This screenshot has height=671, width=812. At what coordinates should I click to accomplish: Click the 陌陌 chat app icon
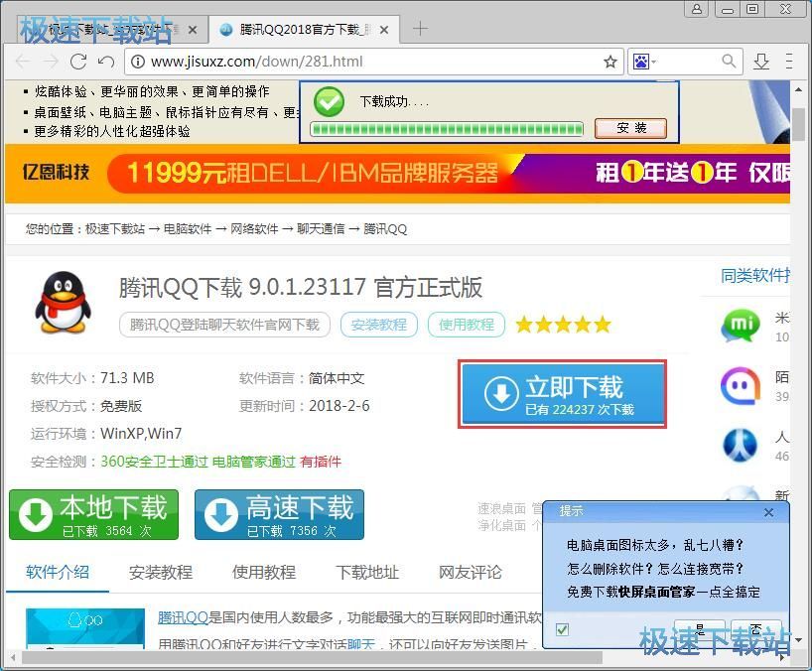point(741,386)
